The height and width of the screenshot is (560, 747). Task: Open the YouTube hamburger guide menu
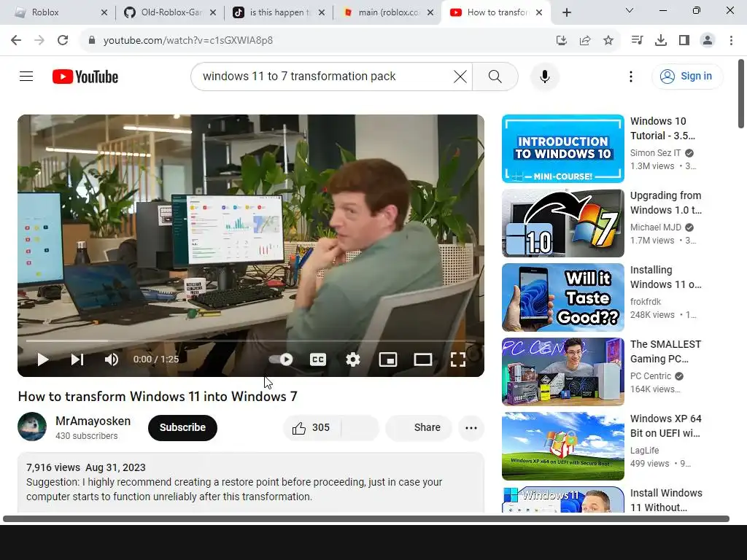tap(26, 76)
